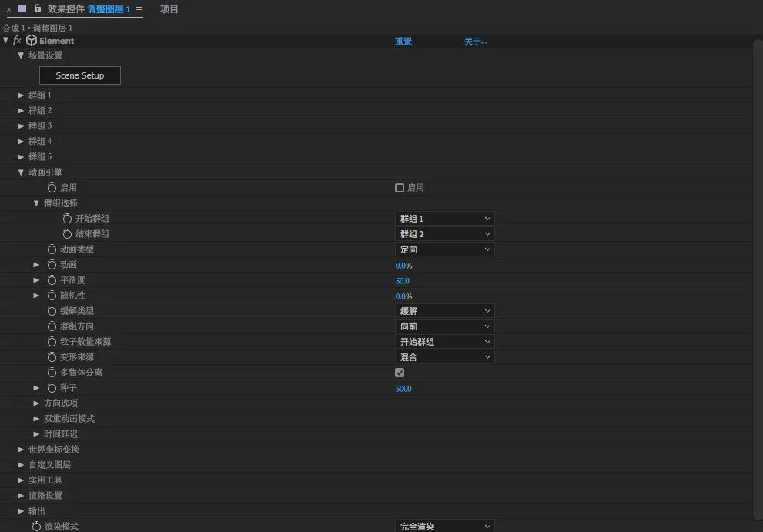763x532 pixels.
Task: Click the panel lock icon in header
Action: 37,8
